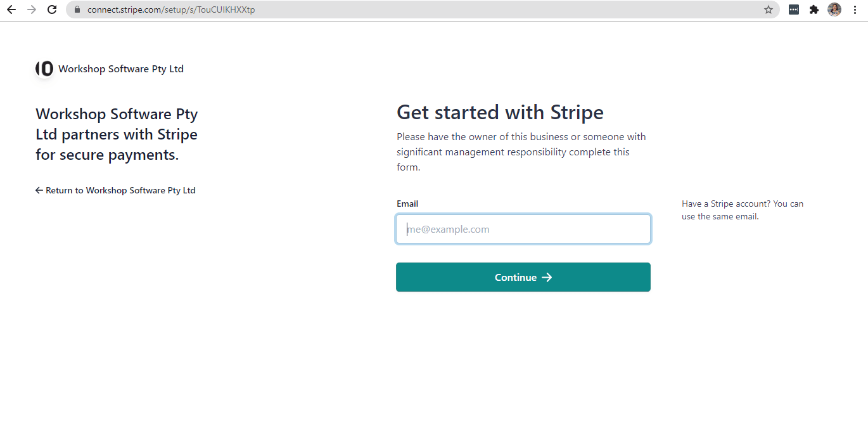Click 'Have a Stripe account?' hint text

743,210
